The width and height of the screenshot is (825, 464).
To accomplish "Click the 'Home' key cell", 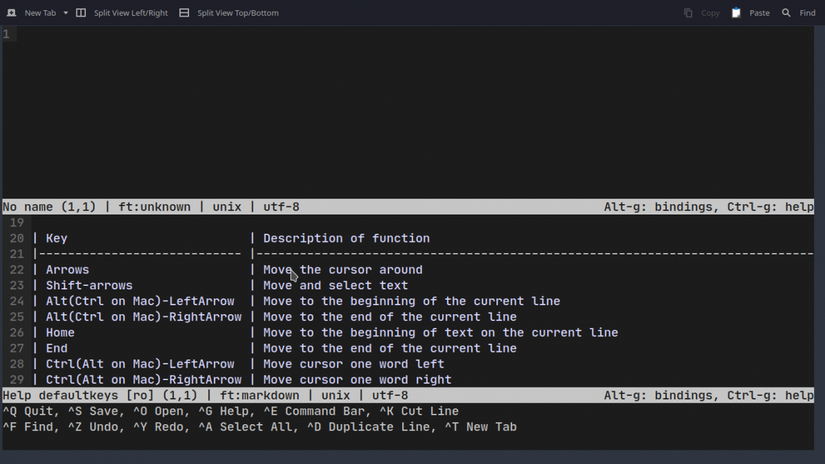I will (x=60, y=333).
